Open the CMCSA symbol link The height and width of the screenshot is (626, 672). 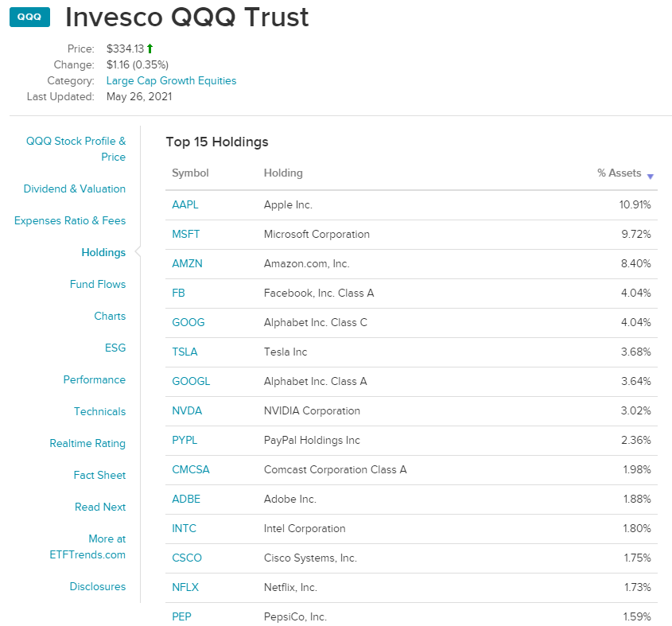point(191,469)
